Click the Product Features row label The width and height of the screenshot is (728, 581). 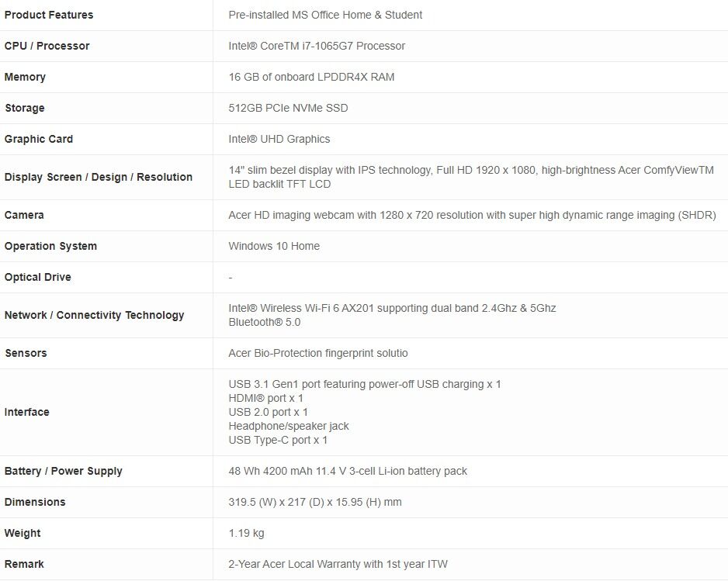(x=49, y=15)
